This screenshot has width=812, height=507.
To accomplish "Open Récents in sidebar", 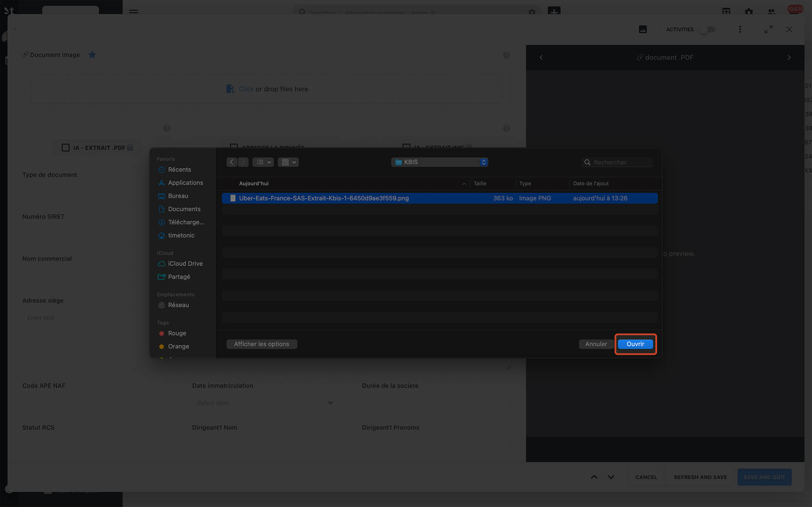I will pyautogui.click(x=179, y=170).
